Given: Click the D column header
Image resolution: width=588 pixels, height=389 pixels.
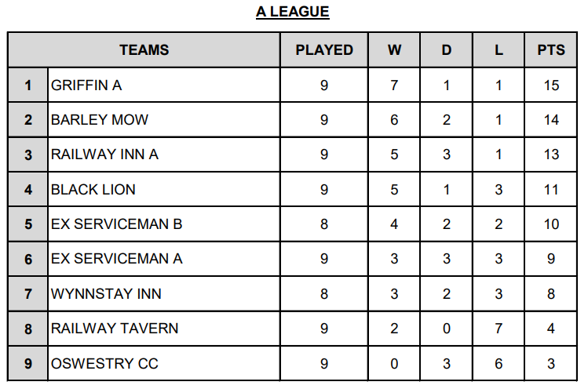Looking at the screenshot, I should pyautogui.click(x=447, y=50).
